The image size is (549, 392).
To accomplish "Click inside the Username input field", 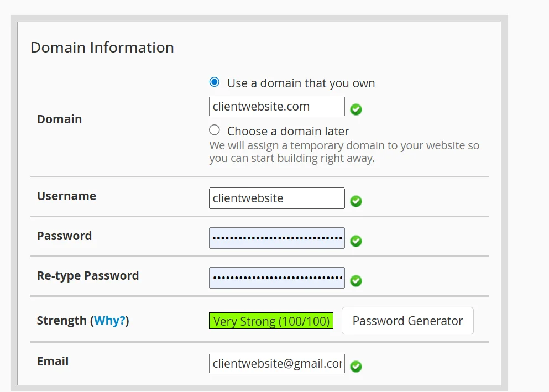I will (x=276, y=198).
